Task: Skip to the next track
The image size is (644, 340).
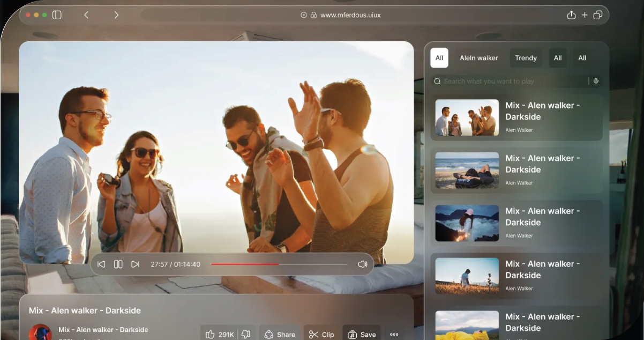Action: coord(135,264)
